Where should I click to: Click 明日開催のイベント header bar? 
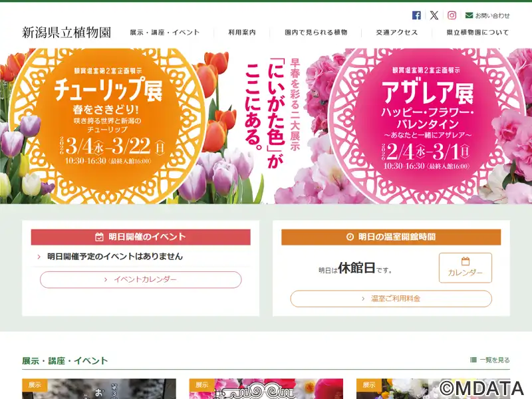140,237
